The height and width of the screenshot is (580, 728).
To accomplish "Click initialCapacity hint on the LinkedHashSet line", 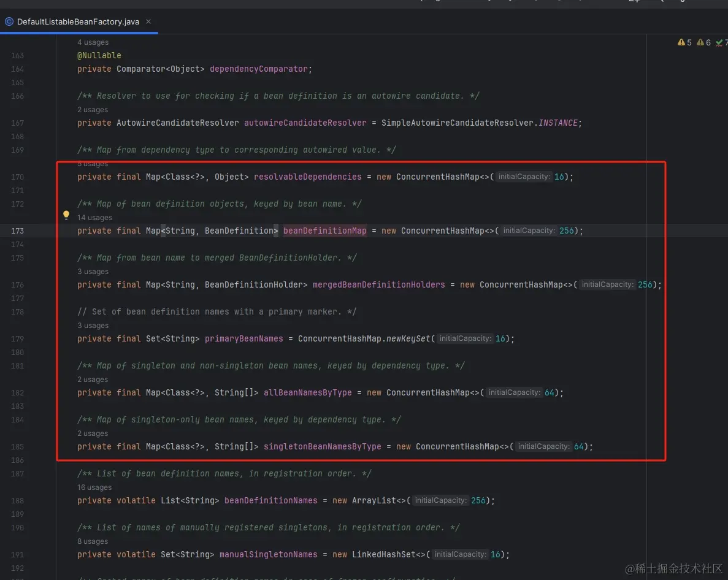I will point(460,554).
